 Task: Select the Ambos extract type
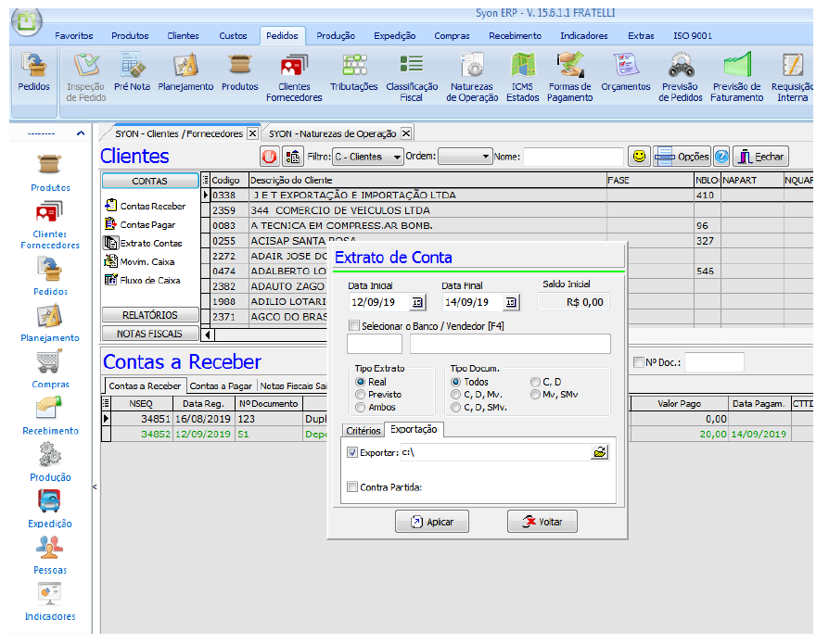361,406
